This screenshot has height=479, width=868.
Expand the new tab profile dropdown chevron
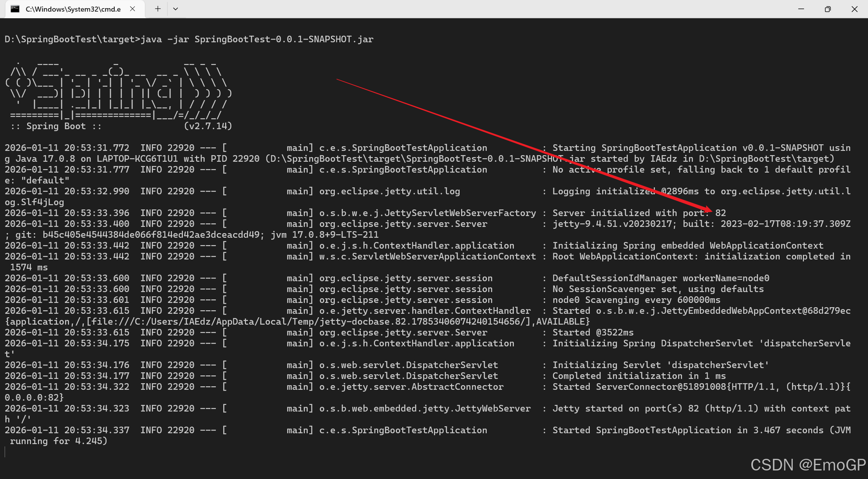click(x=176, y=9)
